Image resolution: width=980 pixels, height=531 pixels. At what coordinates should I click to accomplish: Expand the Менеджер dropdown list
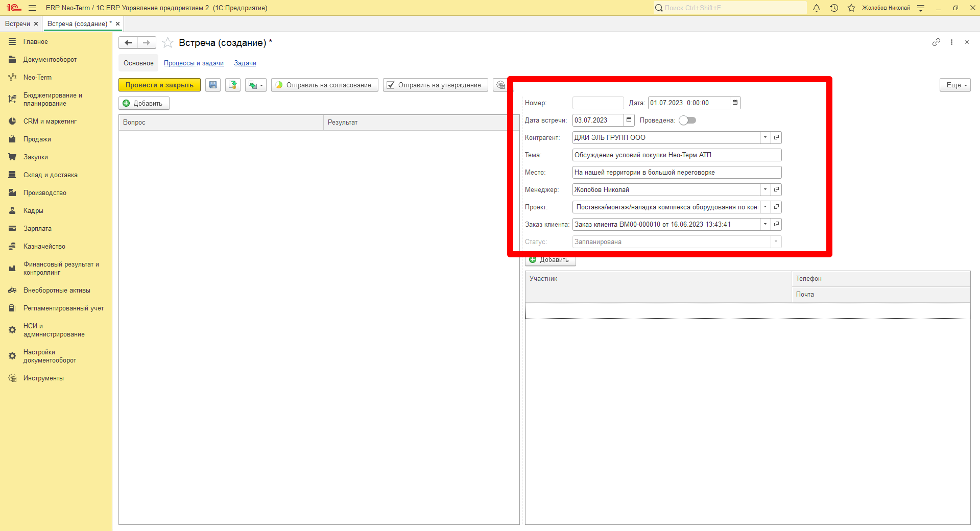[765, 189]
